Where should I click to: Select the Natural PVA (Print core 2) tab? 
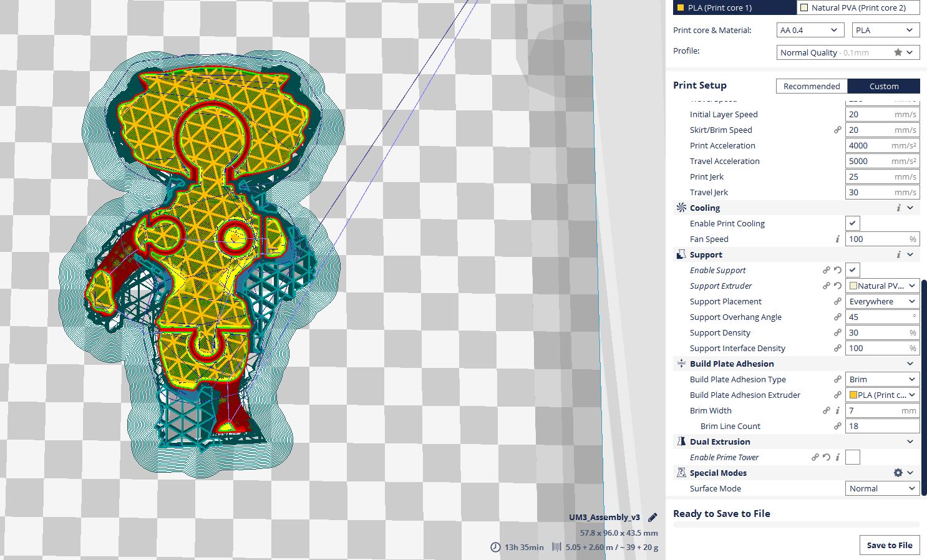(858, 7)
